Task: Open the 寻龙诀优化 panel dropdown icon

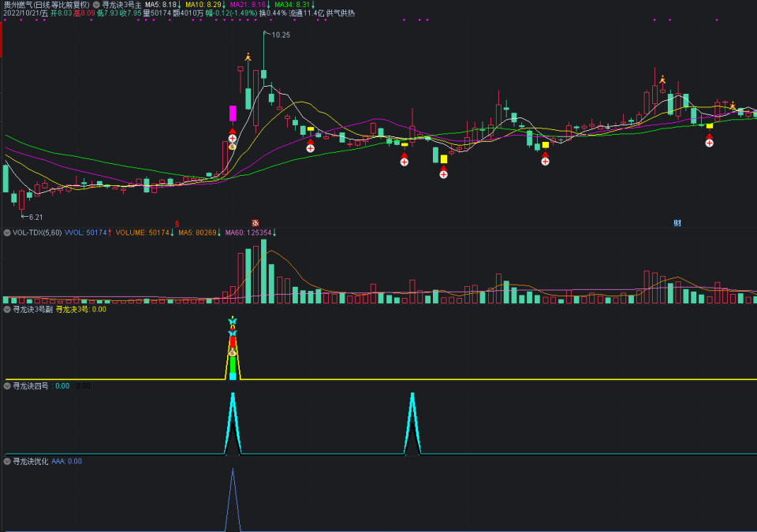Action: coord(7,462)
